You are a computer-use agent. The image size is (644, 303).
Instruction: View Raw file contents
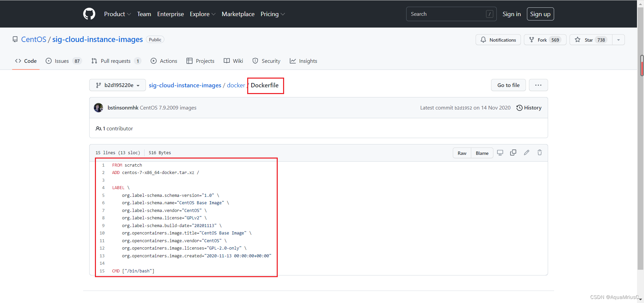pyautogui.click(x=462, y=153)
